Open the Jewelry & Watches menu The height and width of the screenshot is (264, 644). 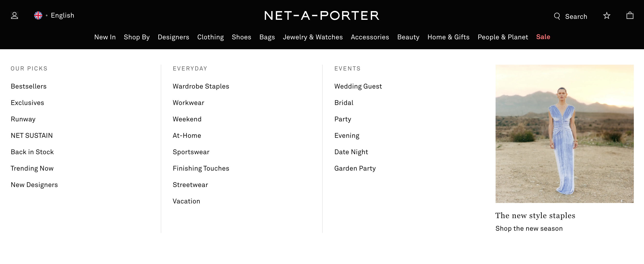coord(313,37)
